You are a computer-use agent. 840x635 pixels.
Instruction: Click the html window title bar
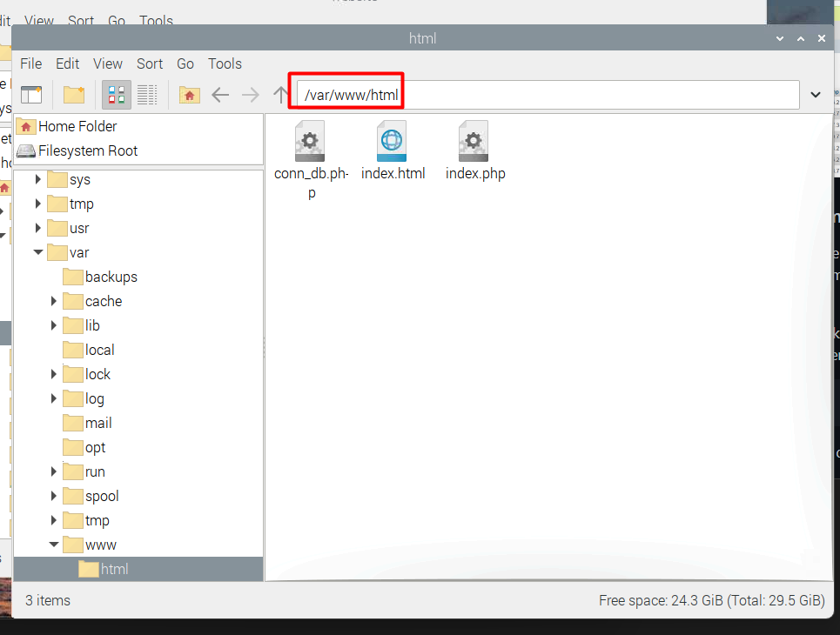(422, 38)
